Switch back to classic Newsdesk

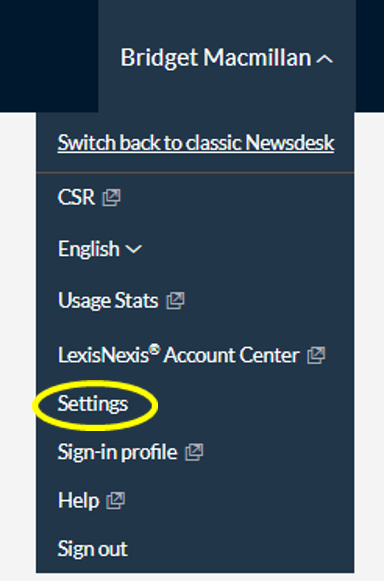pyautogui.click(x=196, y=143)
